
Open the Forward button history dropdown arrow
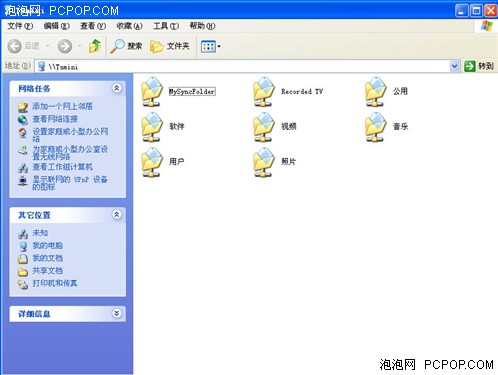point(79,46)
